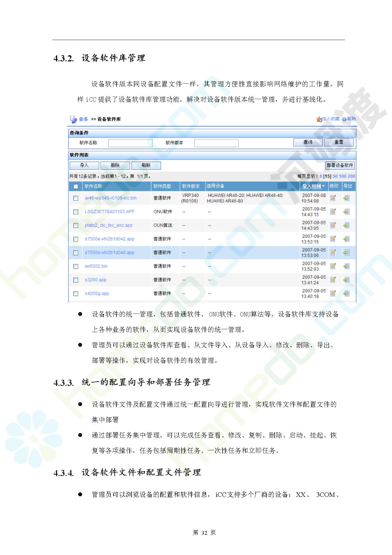Screen dimensions: 392x555
Task: Click the edit icon for s3200.app
Action: click(333, 280)
